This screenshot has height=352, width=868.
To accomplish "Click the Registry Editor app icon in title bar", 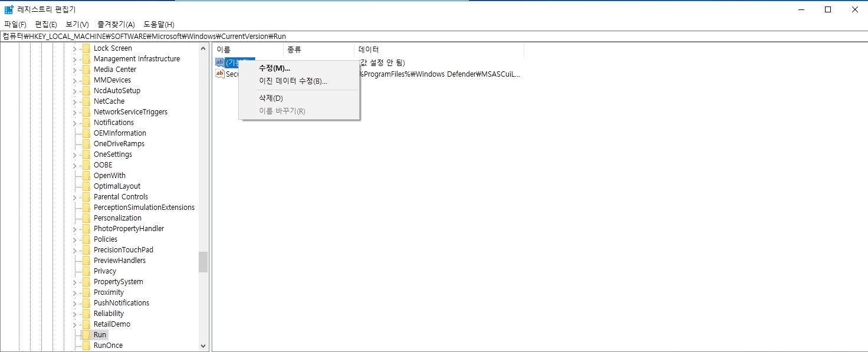I will 9,9.
